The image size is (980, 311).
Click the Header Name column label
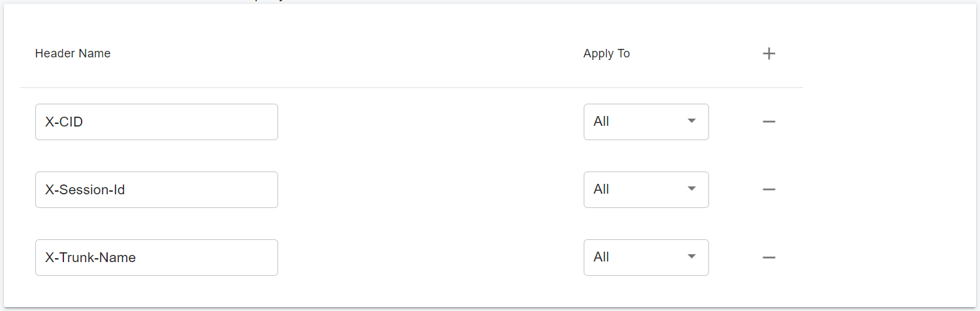click(x=72, y=53)
